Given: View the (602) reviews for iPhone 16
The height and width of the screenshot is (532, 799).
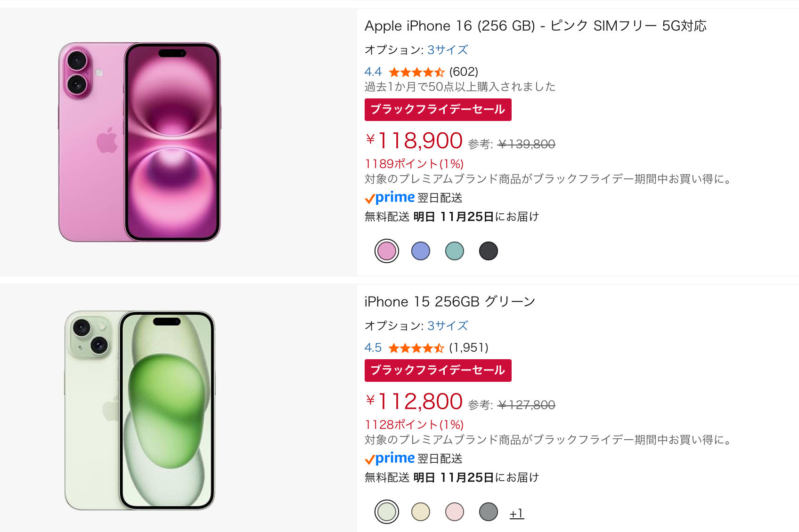Looking at the screenshot, I should 464,72.
